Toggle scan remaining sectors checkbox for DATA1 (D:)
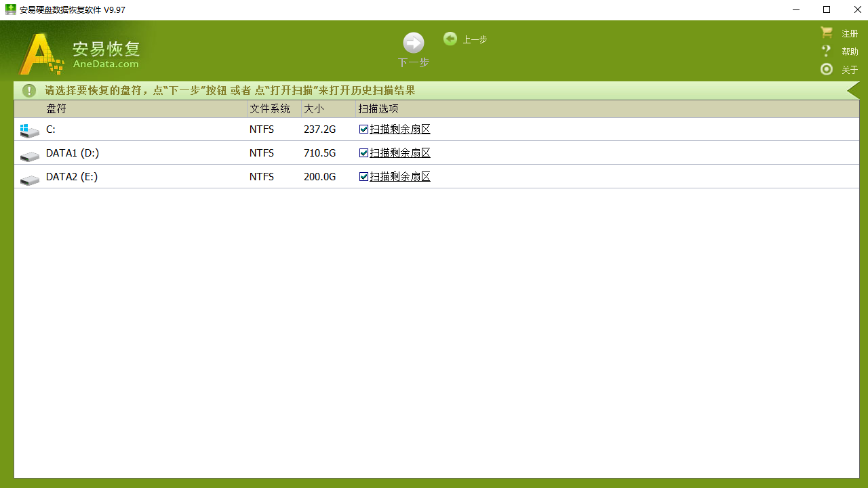This screenshot has height=488, width=868. (x=364, y=153)
